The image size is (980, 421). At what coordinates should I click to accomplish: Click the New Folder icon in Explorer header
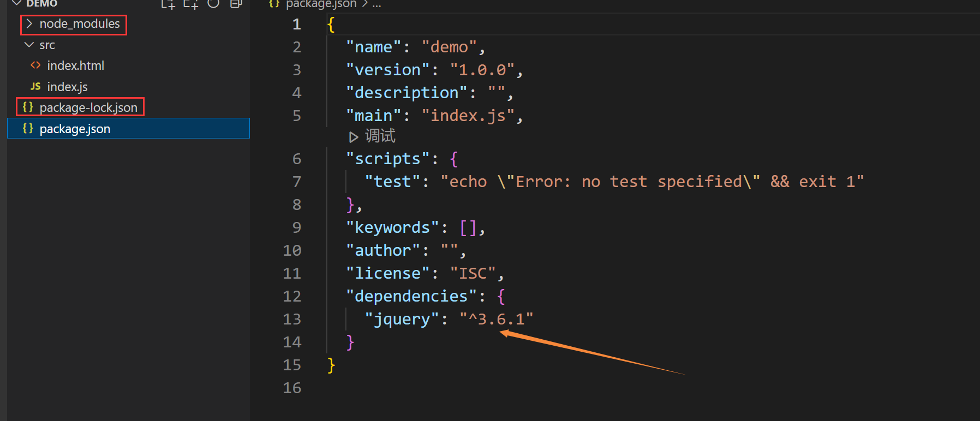click(190, 4)
